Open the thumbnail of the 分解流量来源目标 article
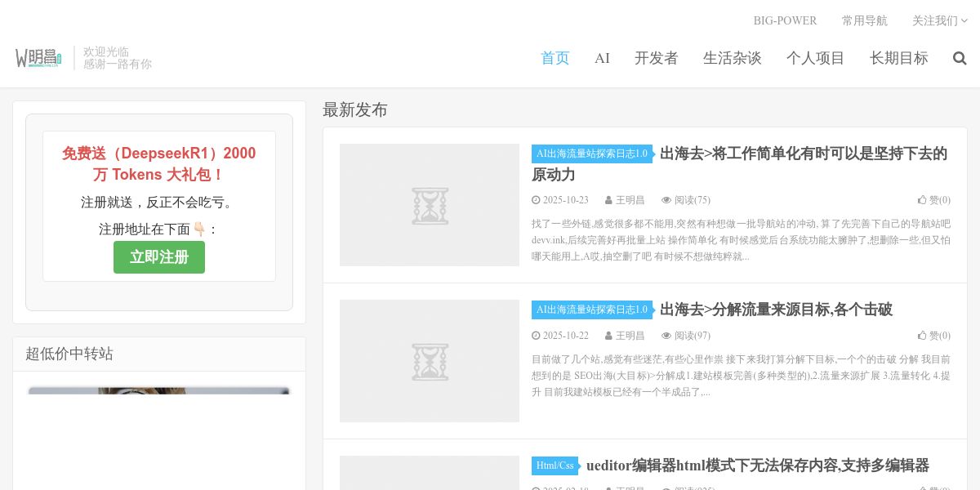Image resolution: width=980 pixels, height=490 pixels. tap(430, 361)
